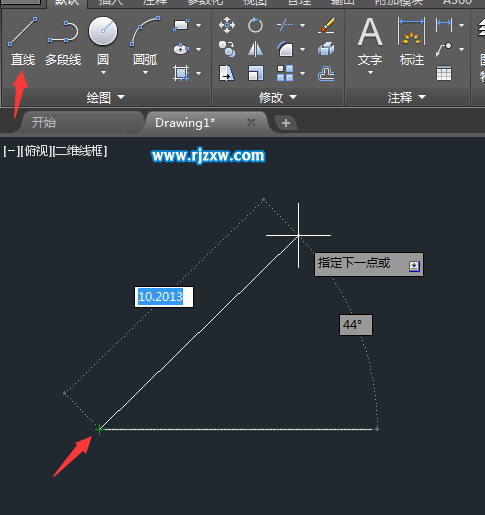Click the Offset tool icon
Viewport: 485px width, 515px height.
(326, 73)
